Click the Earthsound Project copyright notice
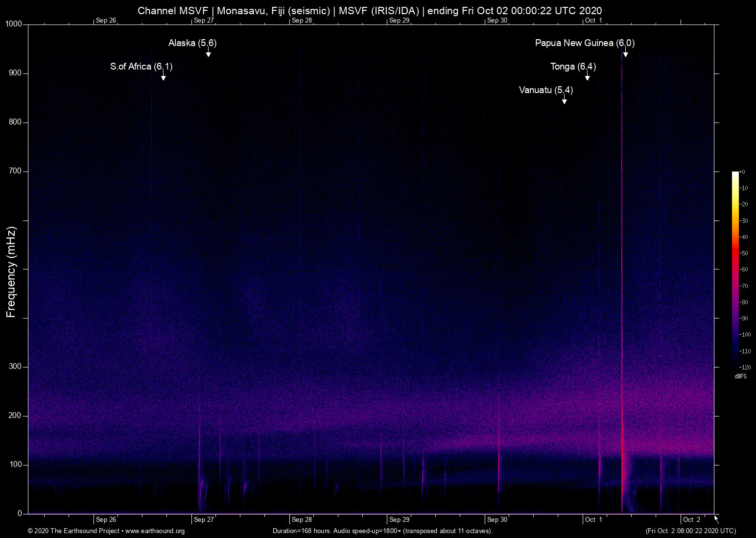The height and width of the screenshot is (538, 756). pos(73,531)
